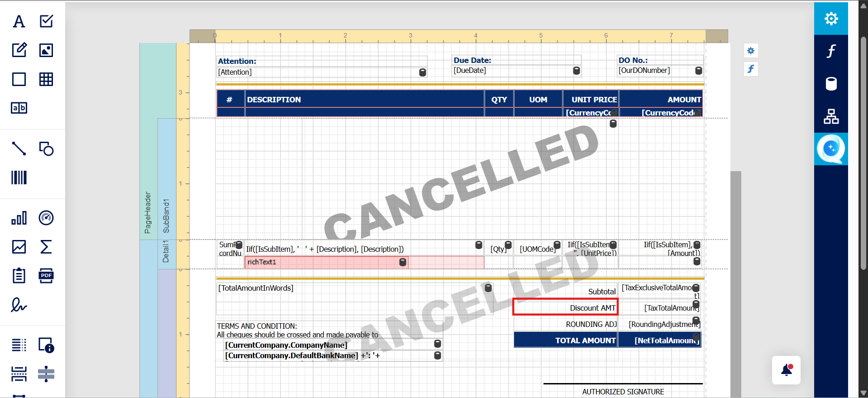
Task: Click the small gear smart-tag button beside report
Action: click(x=751, y=51)
